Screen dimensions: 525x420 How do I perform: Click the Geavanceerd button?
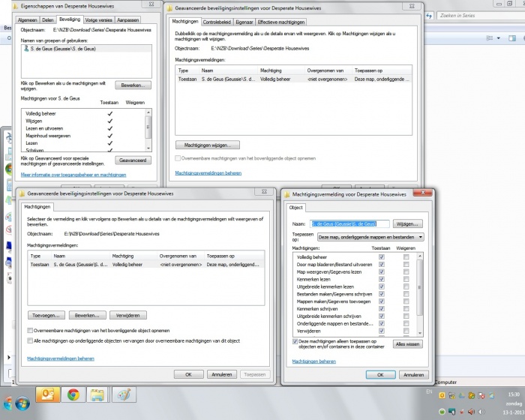[x=133, y=160]
